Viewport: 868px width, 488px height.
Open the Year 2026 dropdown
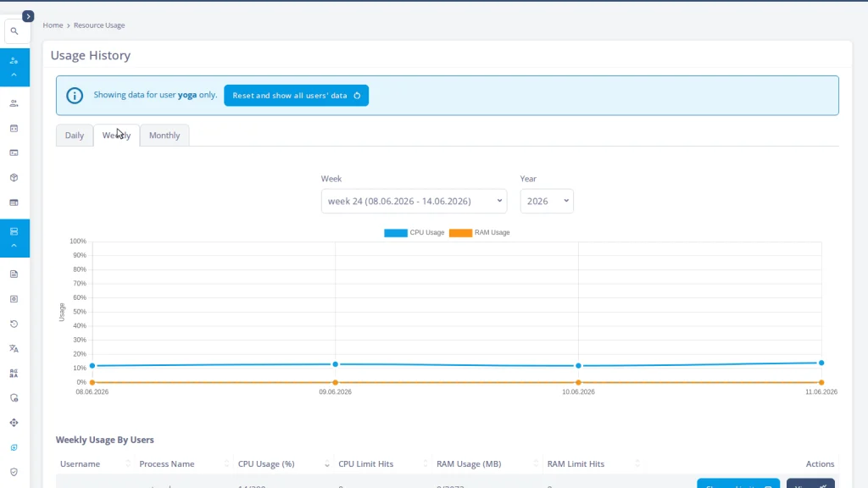pyautogui.click(x=547, y=201)
